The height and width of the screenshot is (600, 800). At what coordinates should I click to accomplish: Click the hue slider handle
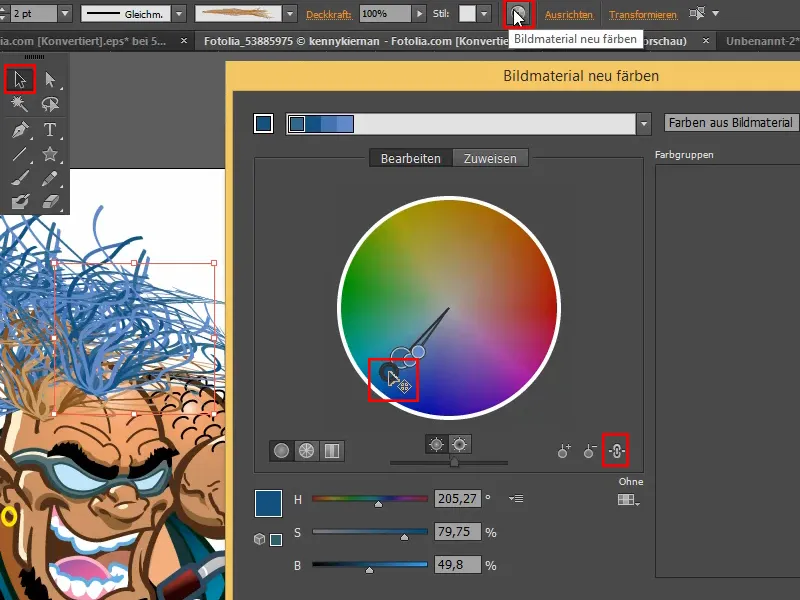click(x=379, y=504)
